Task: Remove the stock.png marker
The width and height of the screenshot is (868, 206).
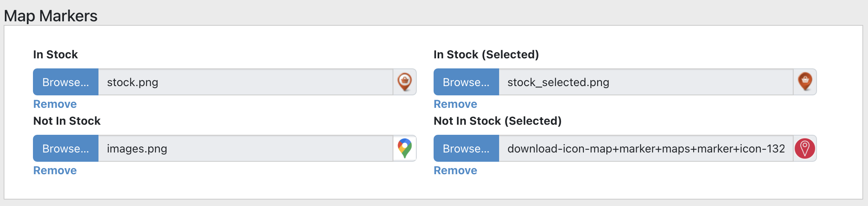Action: [55, 104]
